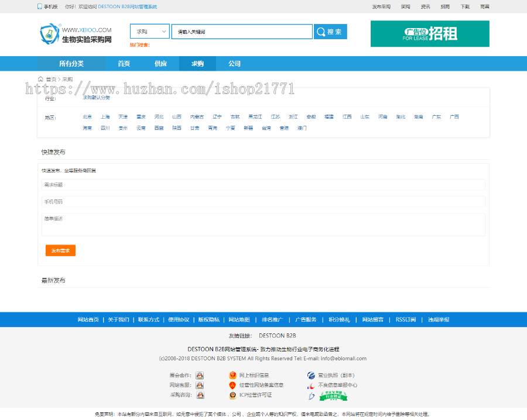Open the 展会合作 QQ contact icon

(199, 374)
